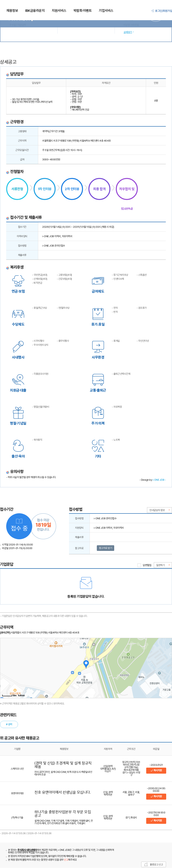172x868 pixels.
Task: Click the 교통·출퇴근 bus icon
Action: (98, 380)
